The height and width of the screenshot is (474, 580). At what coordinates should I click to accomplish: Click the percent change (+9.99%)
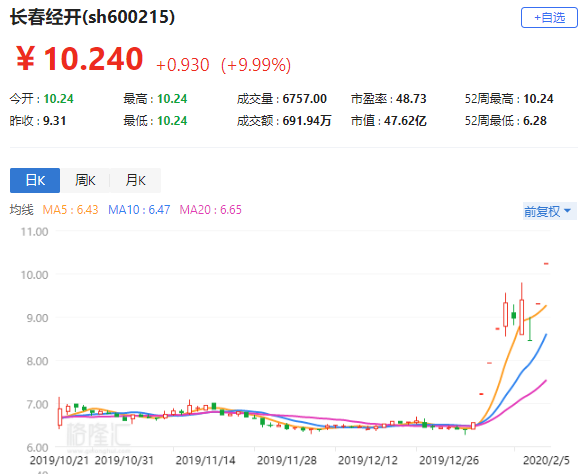[256, 65]
